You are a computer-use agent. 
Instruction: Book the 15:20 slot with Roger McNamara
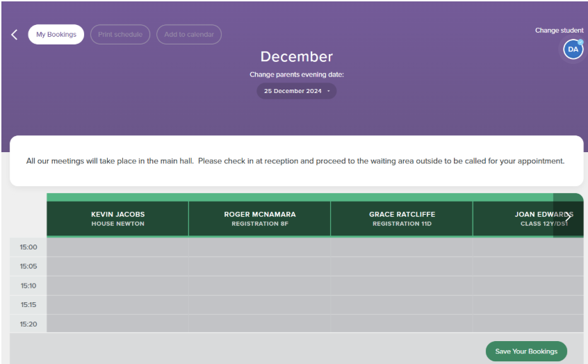coord(259,324)
